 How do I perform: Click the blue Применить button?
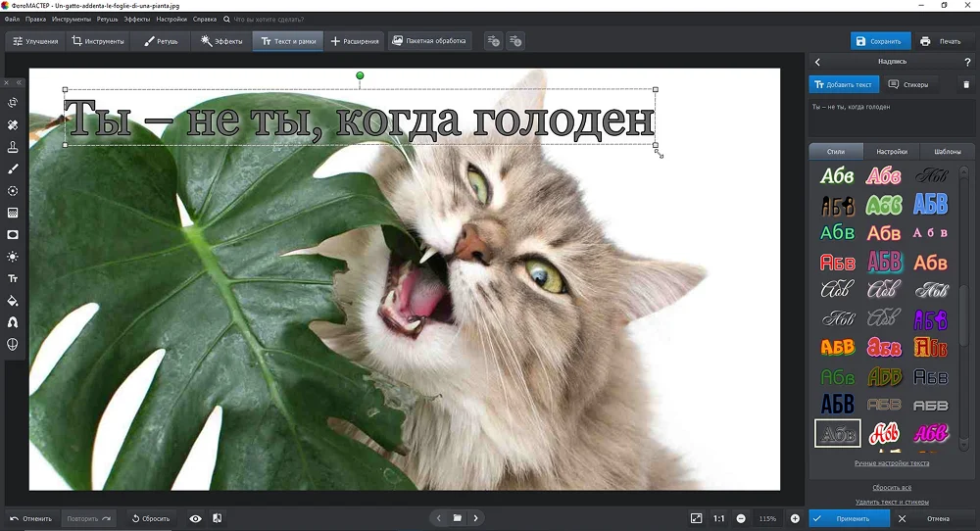849,518
